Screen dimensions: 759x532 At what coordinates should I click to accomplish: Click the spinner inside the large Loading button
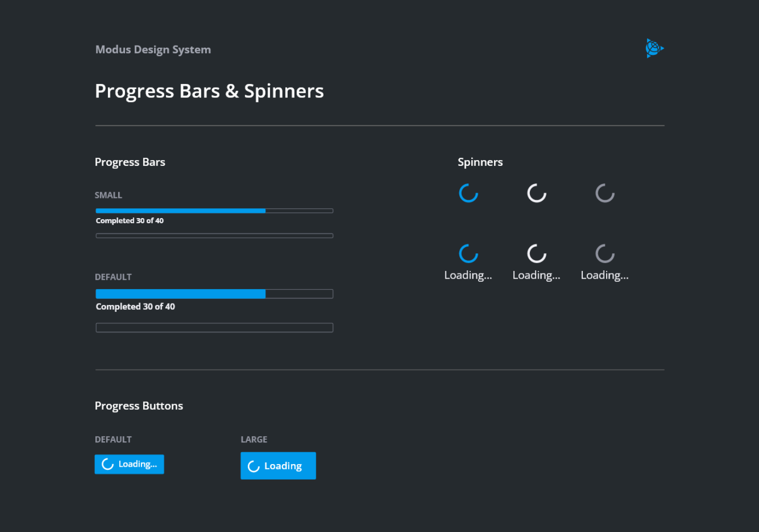click(253, 466)
